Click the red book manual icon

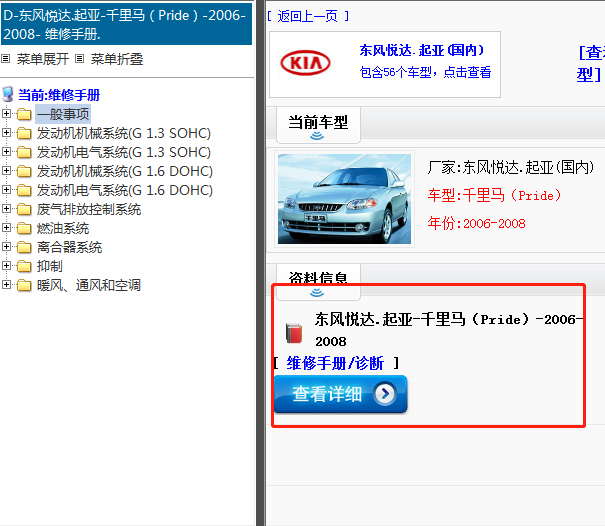coord(294,333)
